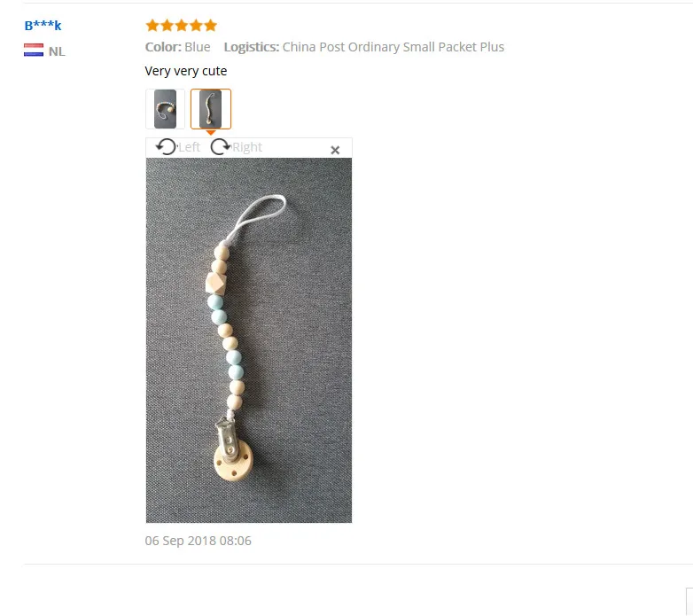Open the first review photo thumbnail
The height and width of the screenshot is (616, 693).
(x=166, y=109)
